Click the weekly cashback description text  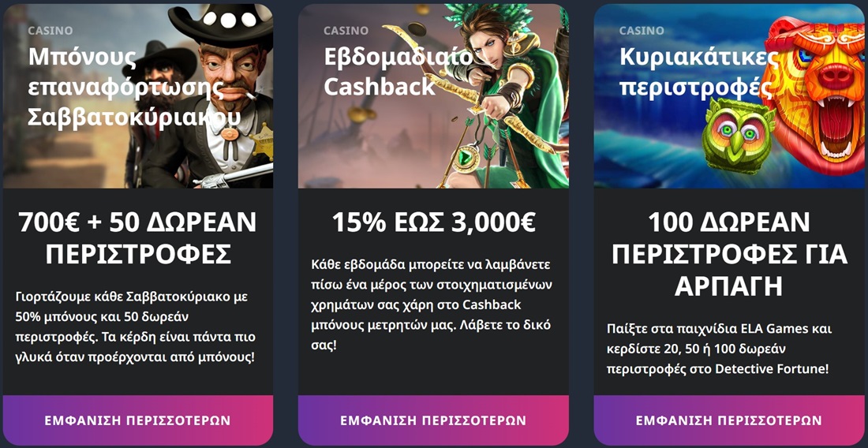pyautogui.click(x=432, y=304)
